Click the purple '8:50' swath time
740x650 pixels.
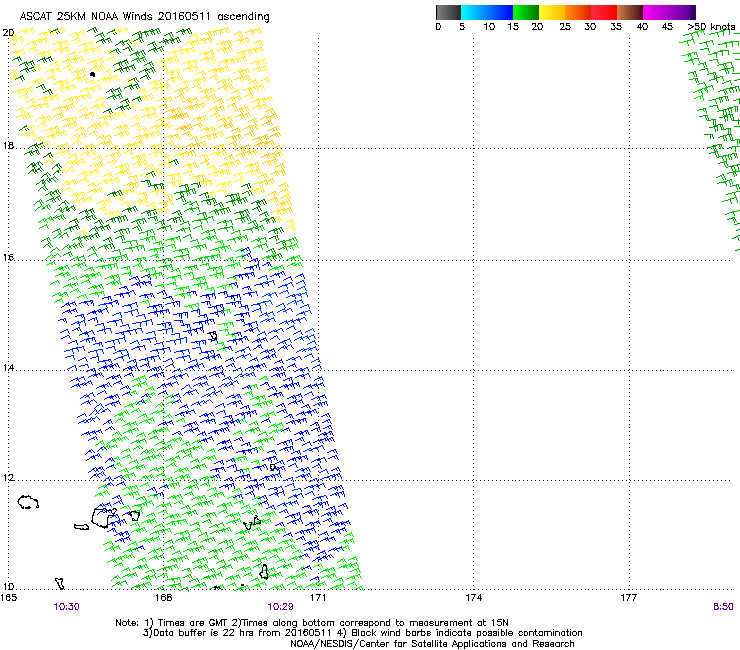[723, 607]
